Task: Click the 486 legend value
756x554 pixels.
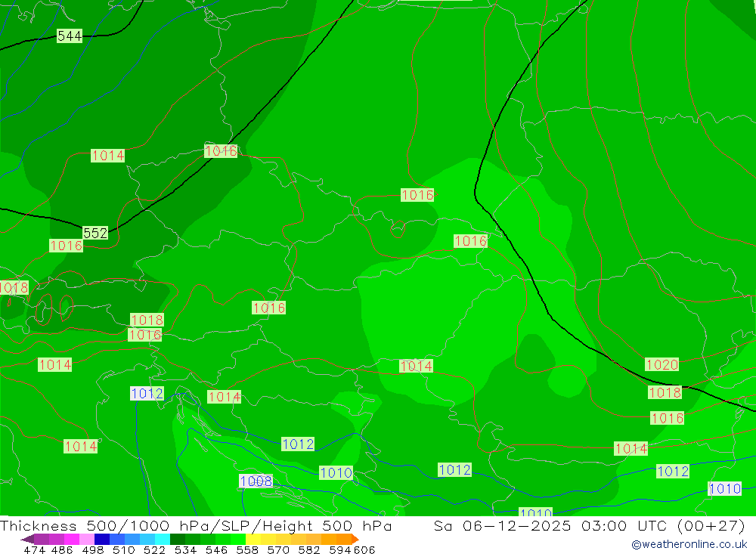Action: point(62,549)
